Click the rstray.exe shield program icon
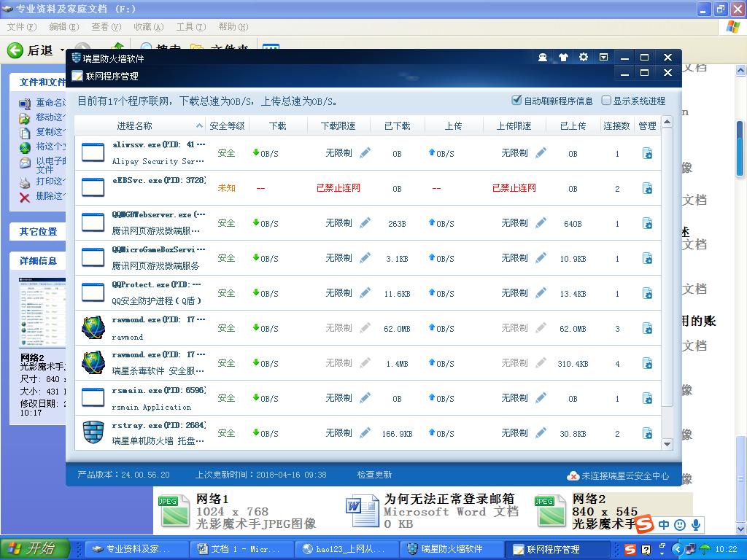 pos(93,432)
